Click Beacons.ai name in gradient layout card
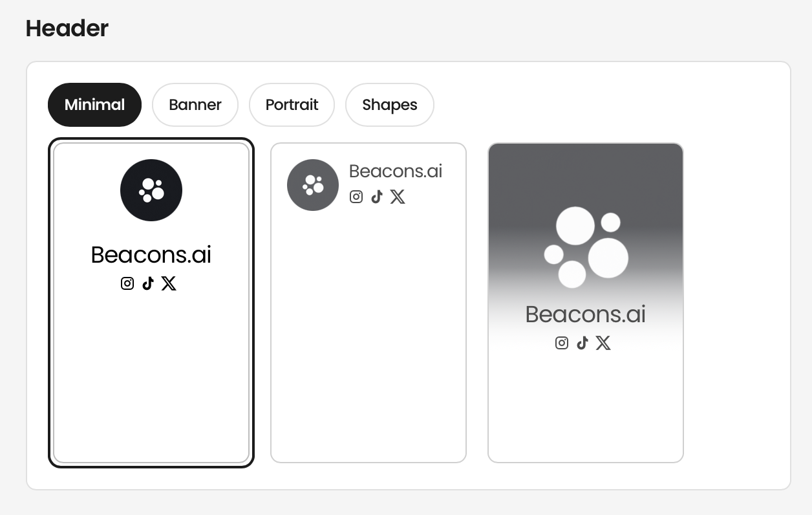This screenshot has height=515, width=812. click(x=586, y=314)
